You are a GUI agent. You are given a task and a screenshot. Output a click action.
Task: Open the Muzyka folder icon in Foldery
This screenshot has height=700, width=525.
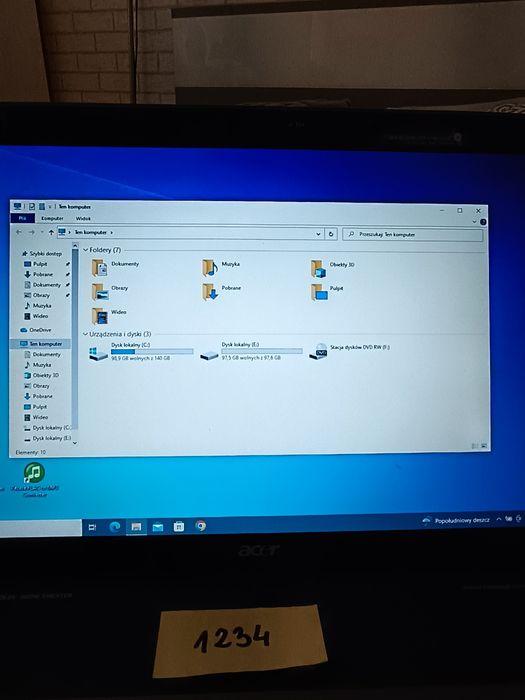(x=210, y=268)
